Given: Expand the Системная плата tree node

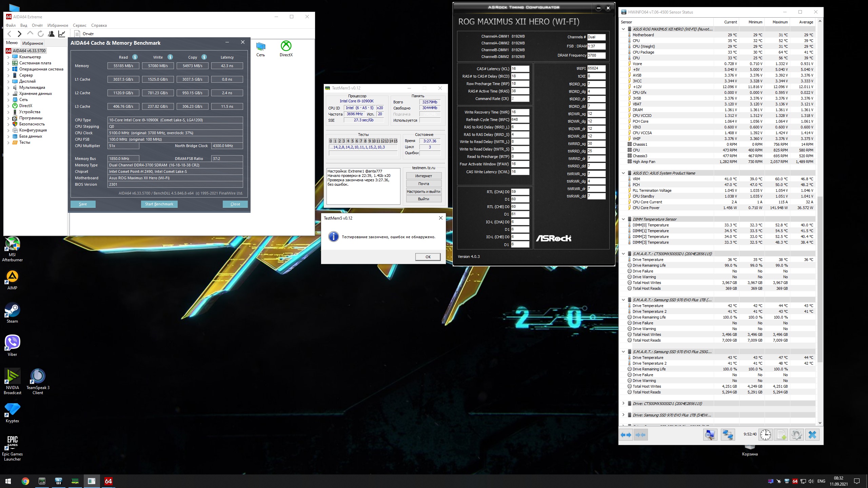Looking at the screenshot, I should point(8,63).
